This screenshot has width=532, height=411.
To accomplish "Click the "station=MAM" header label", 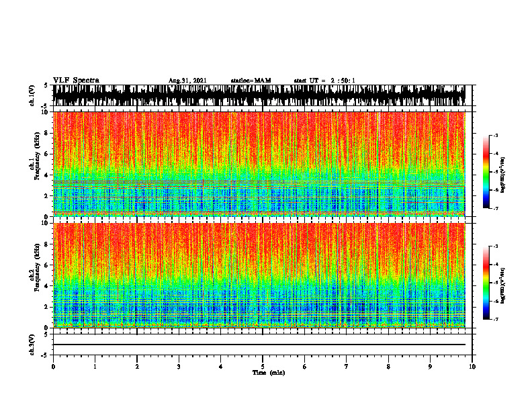I will (x=251, y=81).
